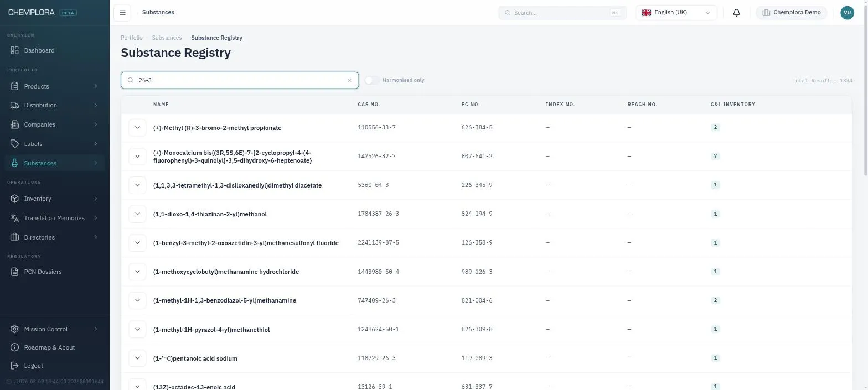Open the notifications bell
This screenshot has width=868, height=390.
coord(736,12)
